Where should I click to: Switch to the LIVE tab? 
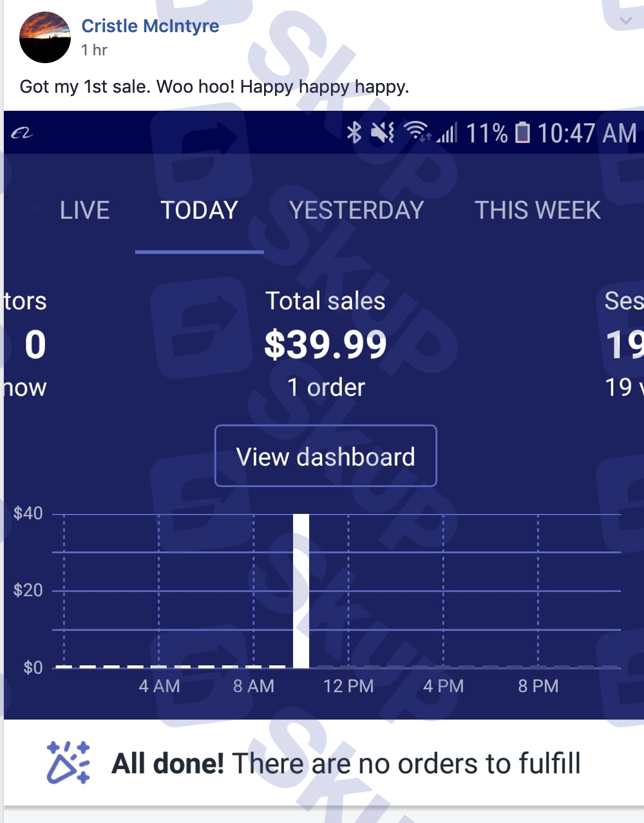tap(84, 211)
